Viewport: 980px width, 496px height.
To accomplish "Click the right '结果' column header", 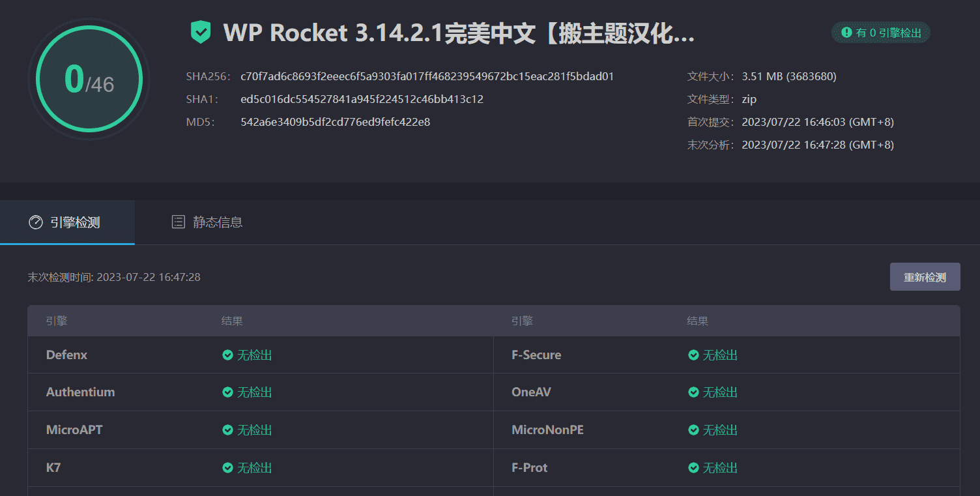I will pyautogui.click(x=697, y=321).
